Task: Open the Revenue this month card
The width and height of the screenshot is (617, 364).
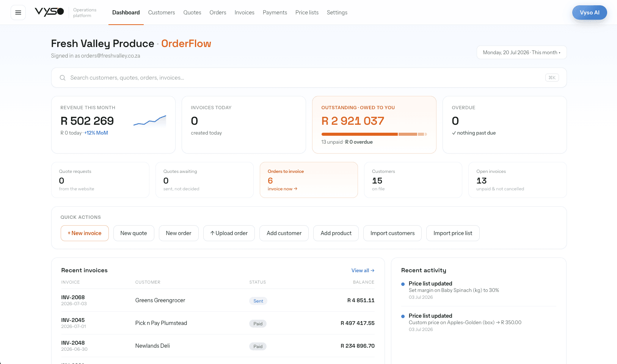Action: (x=113, y=125)
